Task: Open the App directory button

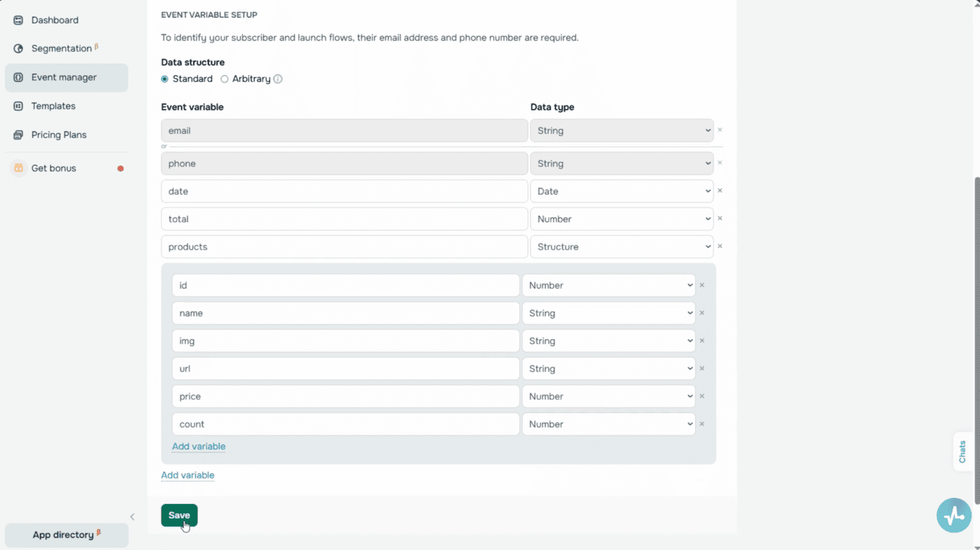Action: pyautogui.click(x=67, y=535)
